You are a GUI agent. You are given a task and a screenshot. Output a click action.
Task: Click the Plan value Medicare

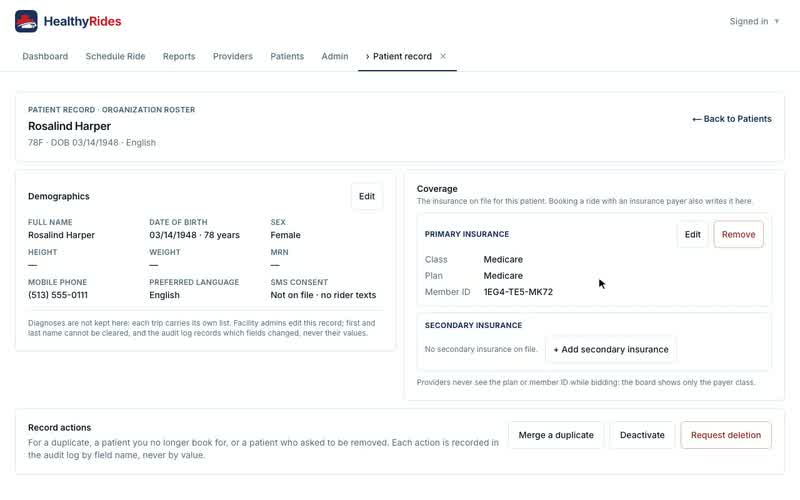[503, 276]
